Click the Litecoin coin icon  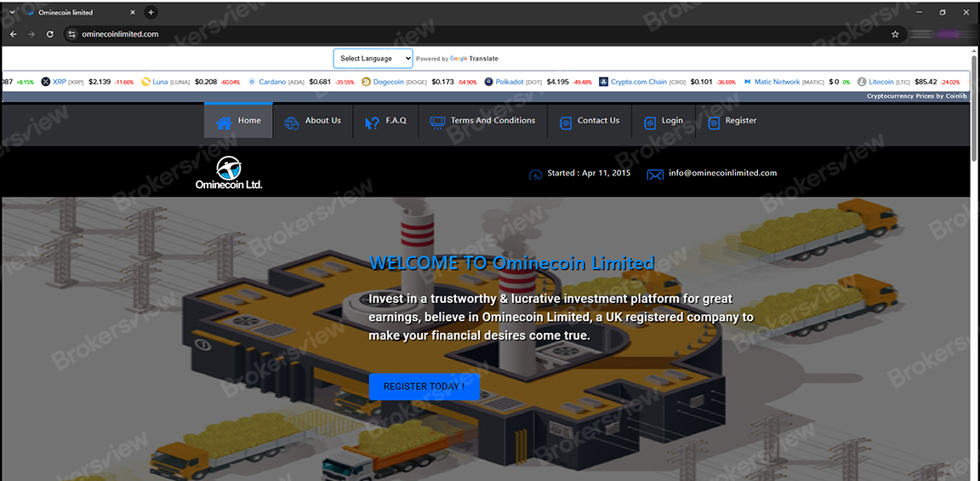[862, 82]
